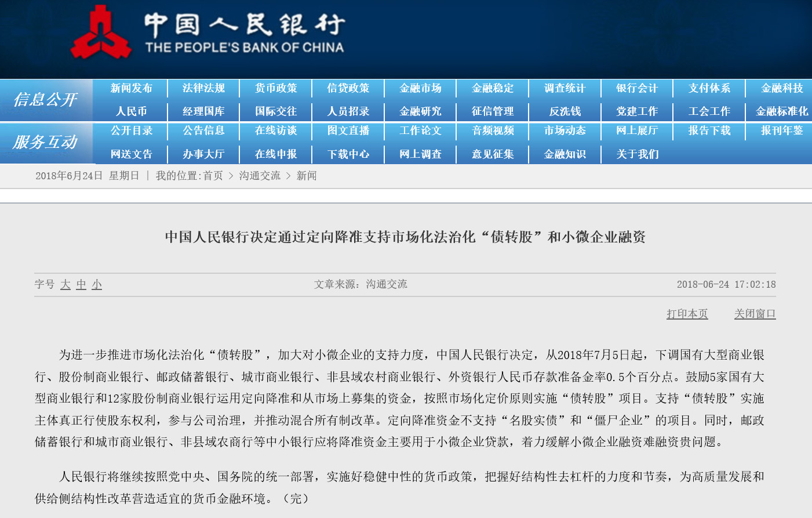Screen dimensions: 812x518
Task: Open 征信管理 navigation item
Action: pyautogui.click(x=493, y=111)
